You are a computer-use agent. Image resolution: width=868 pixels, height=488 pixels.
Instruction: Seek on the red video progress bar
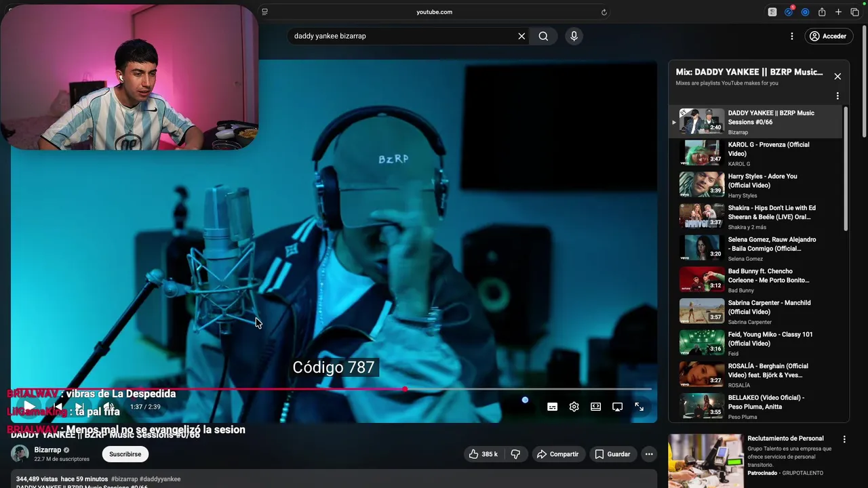tap(332, 389)
